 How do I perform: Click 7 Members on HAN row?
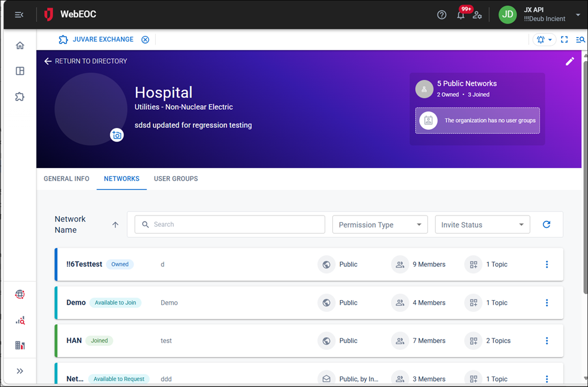tap(429, 341)
